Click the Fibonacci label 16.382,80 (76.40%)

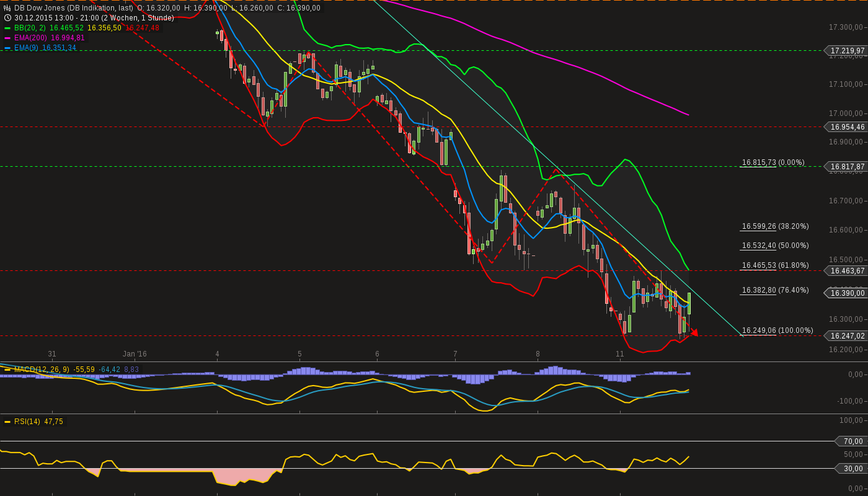point(776,290)
